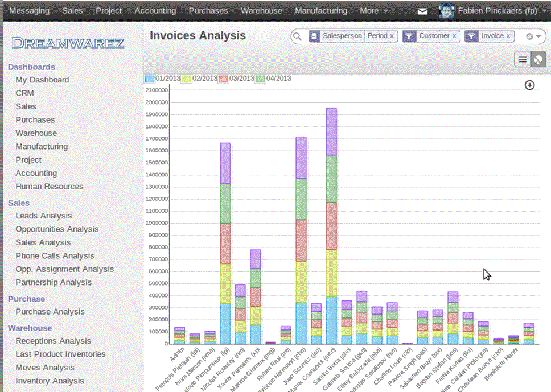Screen dimensions: 551x392
Task: Go to My Dashboard
Action: coord(42,80)
